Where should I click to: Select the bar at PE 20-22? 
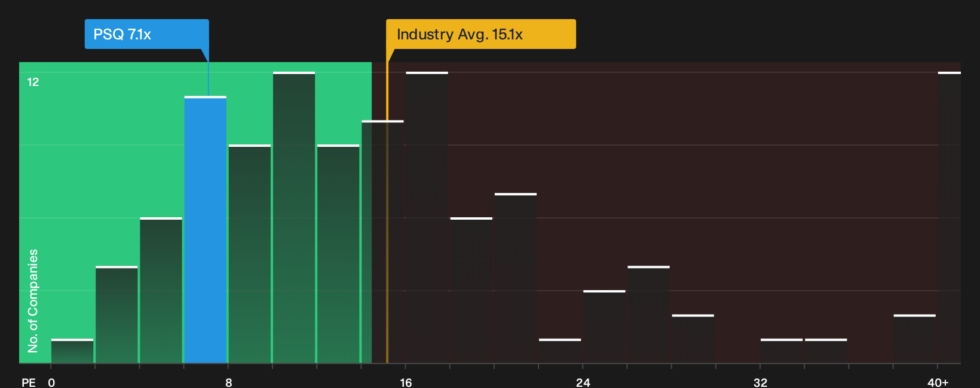pos(516,278)
